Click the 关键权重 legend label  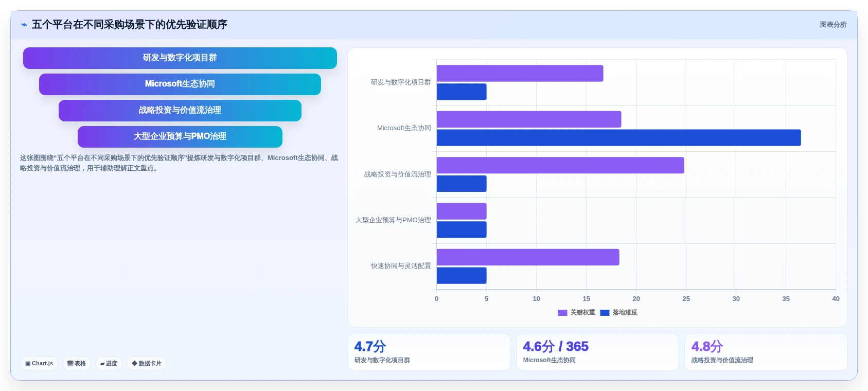[582, 313]
